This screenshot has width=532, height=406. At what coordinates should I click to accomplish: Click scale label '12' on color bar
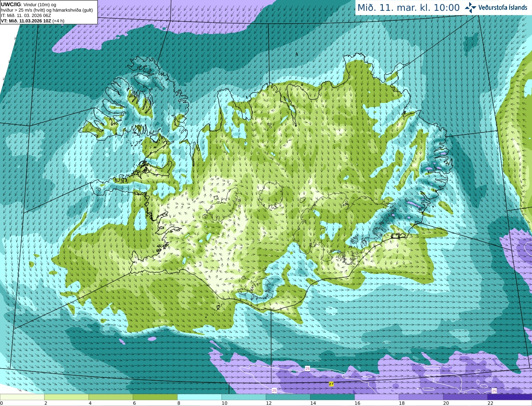268,403
